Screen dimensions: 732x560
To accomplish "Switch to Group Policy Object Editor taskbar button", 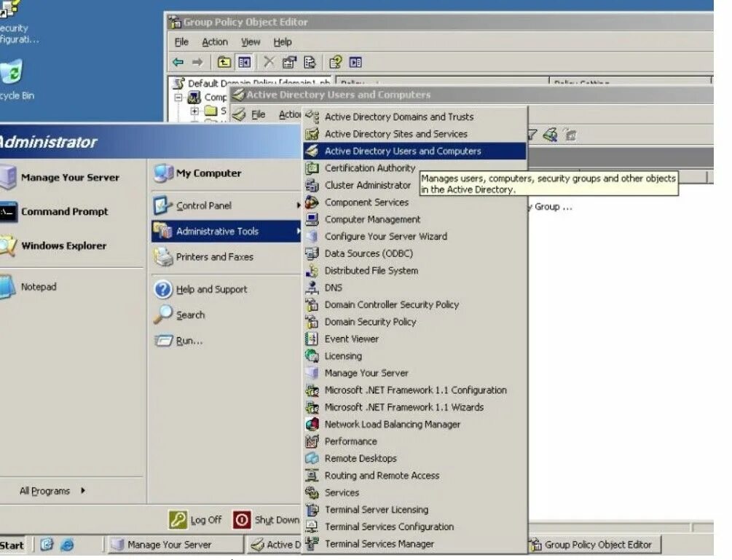I will [x=595, y=545].
